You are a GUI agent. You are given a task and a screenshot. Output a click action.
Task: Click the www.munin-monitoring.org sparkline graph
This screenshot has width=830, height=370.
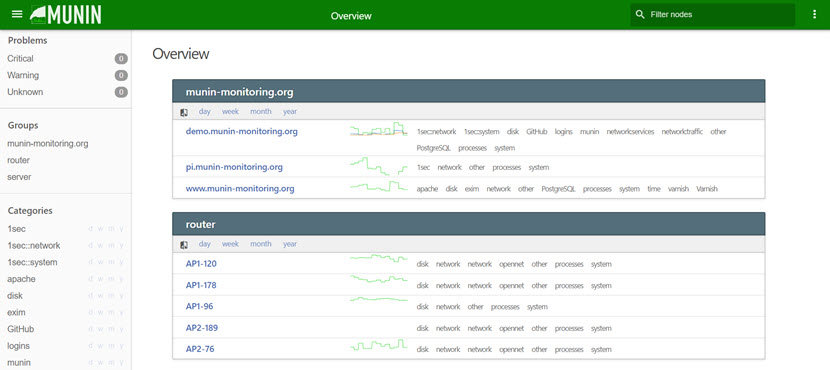point(378,186)
